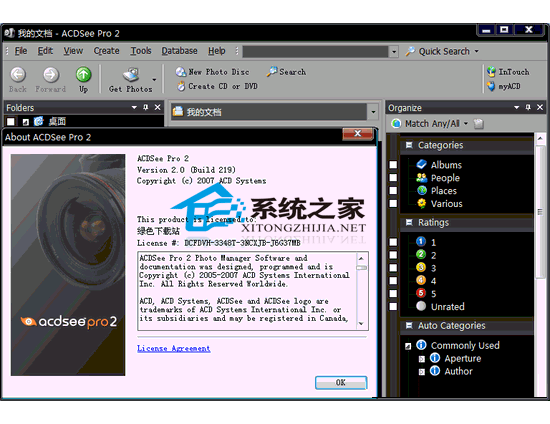Click the Back navigation arrow
The image size is (550, 424).
[x=18, y=80]
